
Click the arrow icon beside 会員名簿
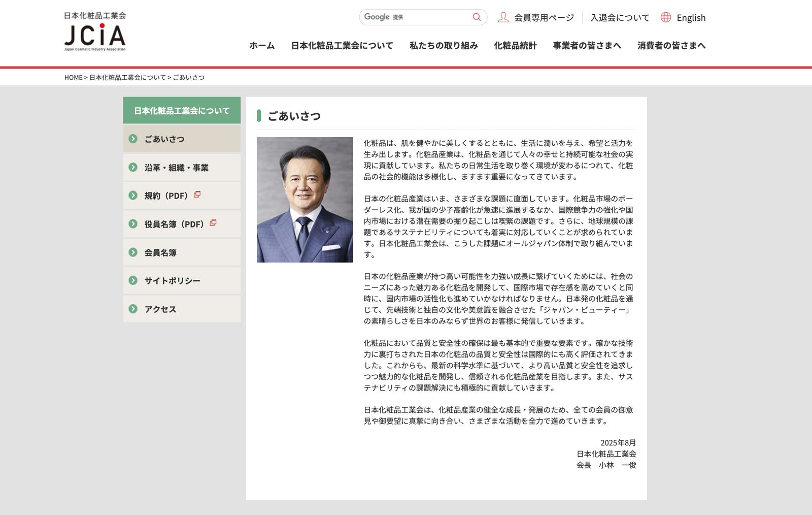(x=133, y=252)
